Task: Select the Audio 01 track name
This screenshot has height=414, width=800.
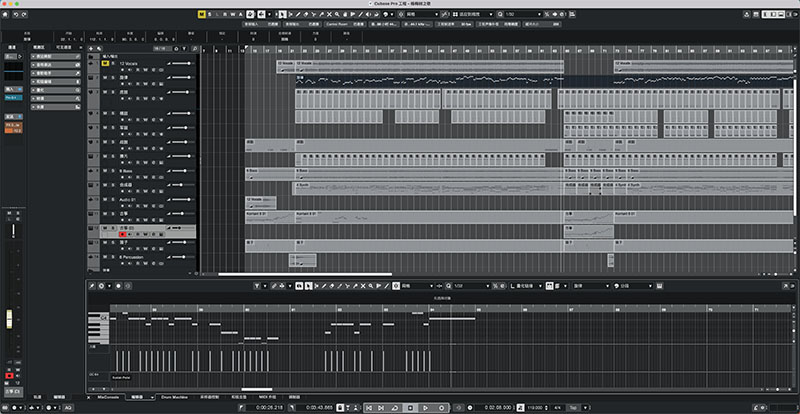Action: [128, 199]
